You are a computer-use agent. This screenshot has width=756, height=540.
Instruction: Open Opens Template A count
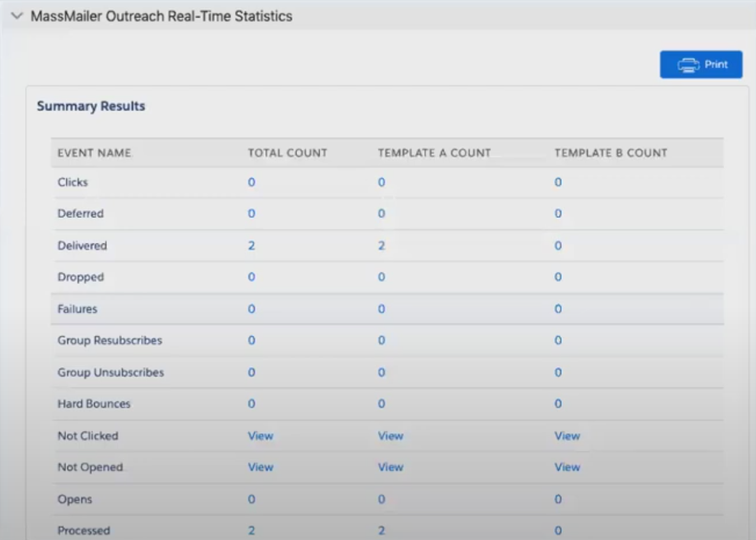(x=381, y=499)
